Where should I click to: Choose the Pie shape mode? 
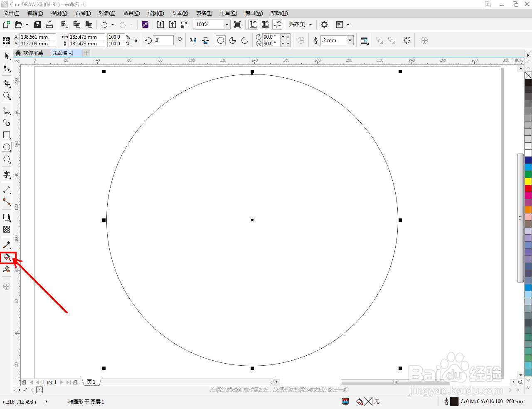(233, 40)
